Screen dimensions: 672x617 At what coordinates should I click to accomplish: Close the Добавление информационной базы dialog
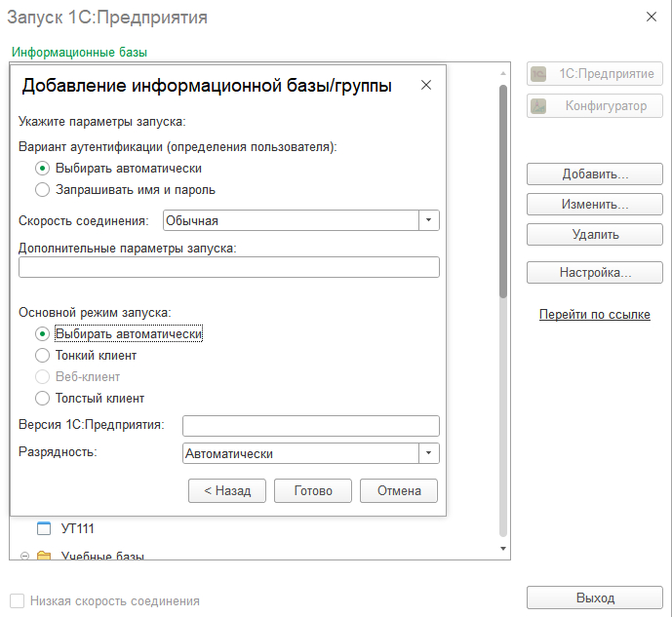pyautogui.click(x=426, y=85)
